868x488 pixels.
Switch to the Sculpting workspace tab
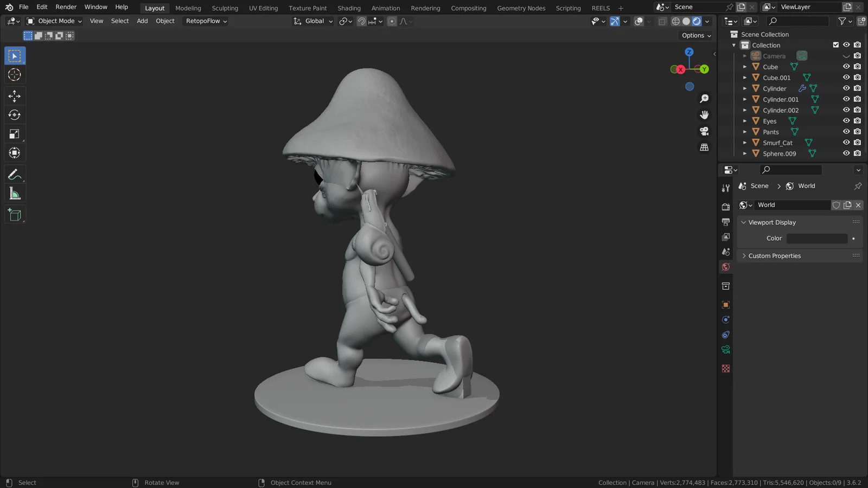(225, 8)
